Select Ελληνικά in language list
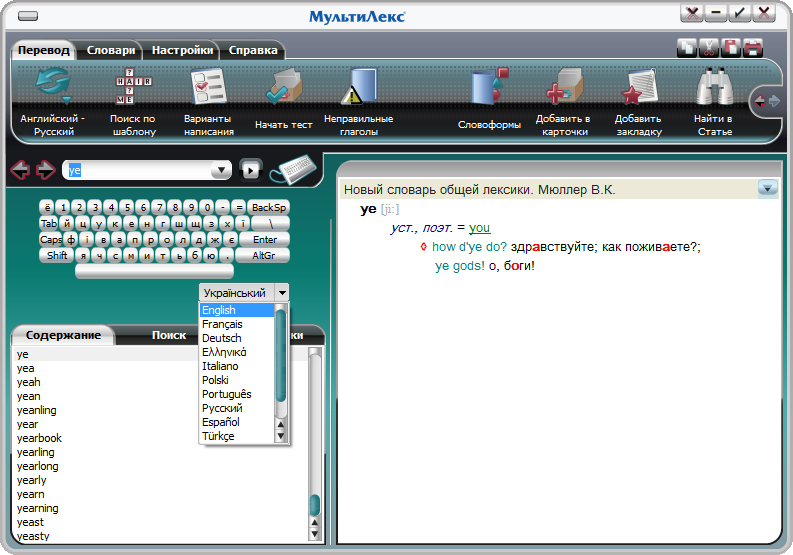793x555 pixels. tap(237, 352)
